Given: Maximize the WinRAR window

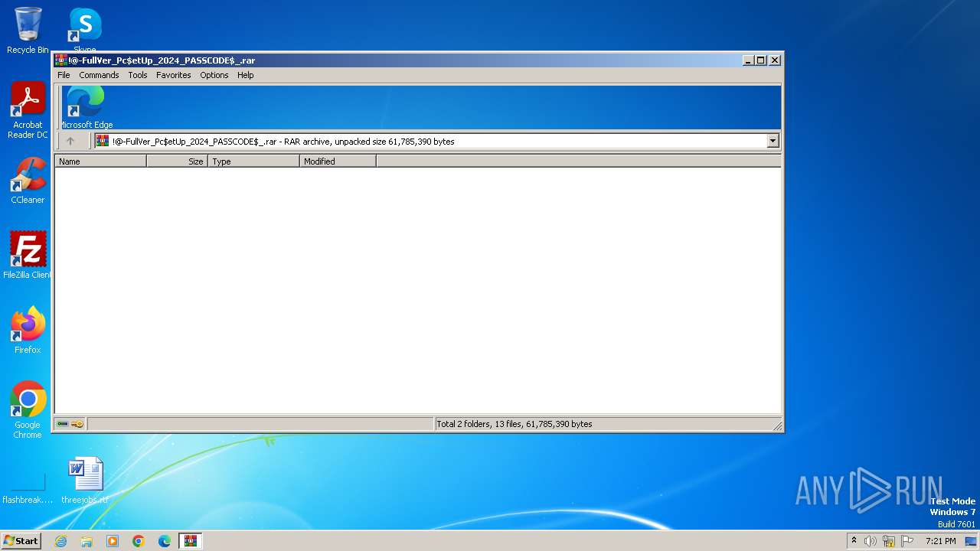Looking at the screenshot, I should pyautogui.click(x=761, y=60).
